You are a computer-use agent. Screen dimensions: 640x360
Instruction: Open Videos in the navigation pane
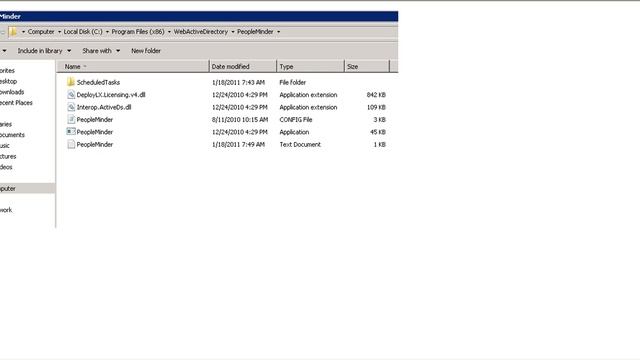[x=6, y=167]
